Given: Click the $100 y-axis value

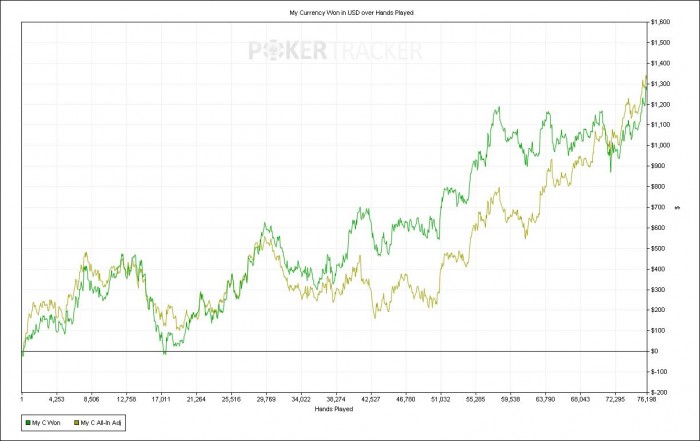Looking at the screenshot, I should pyautogui.click(x=658, y=330).
